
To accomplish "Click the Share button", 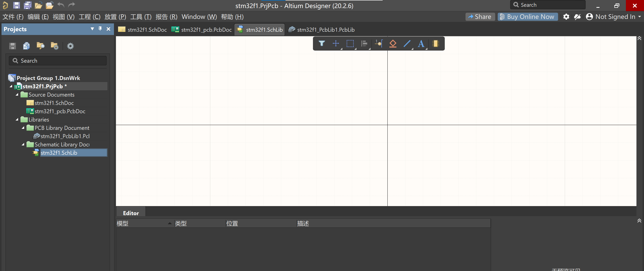I will point(480,17).
